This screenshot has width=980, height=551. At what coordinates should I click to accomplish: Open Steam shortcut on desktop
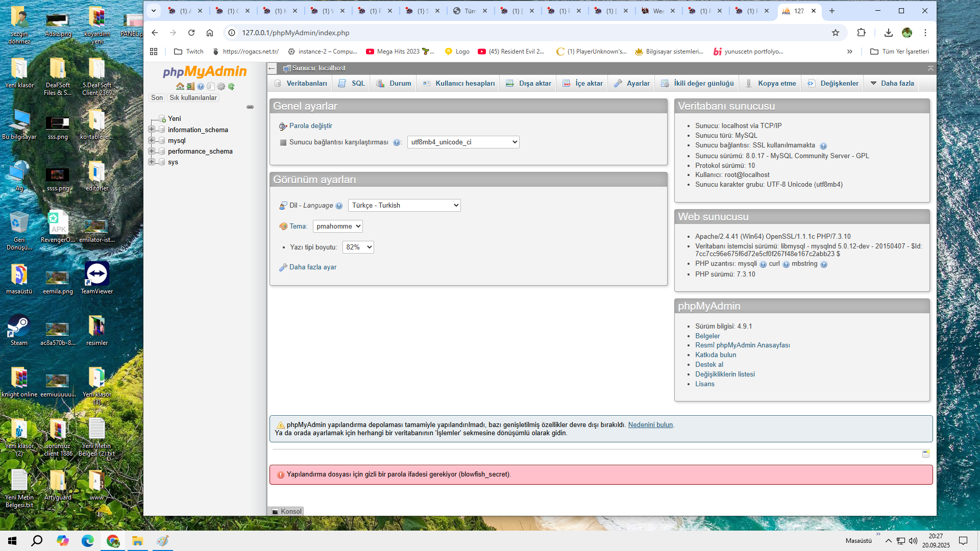point(19,331)
